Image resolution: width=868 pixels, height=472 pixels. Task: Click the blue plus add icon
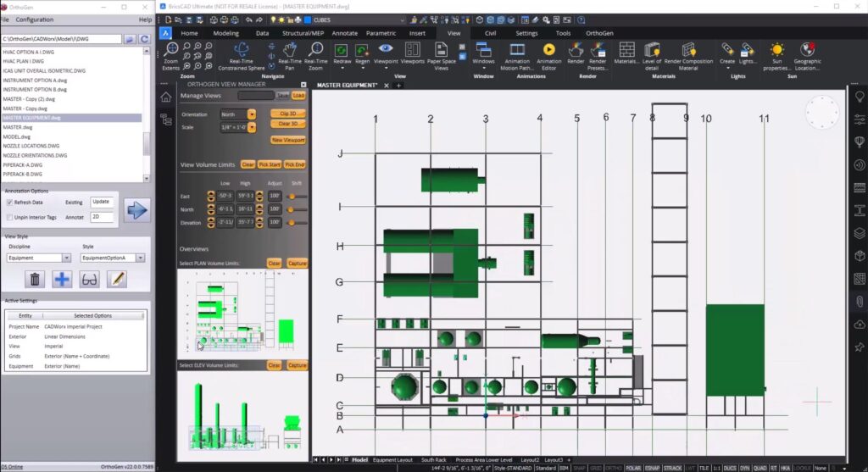point(62,279)
